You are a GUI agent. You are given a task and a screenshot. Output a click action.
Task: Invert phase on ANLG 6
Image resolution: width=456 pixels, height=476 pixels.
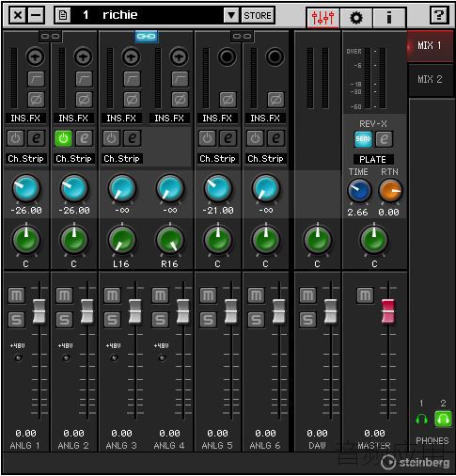pos(275,100)
